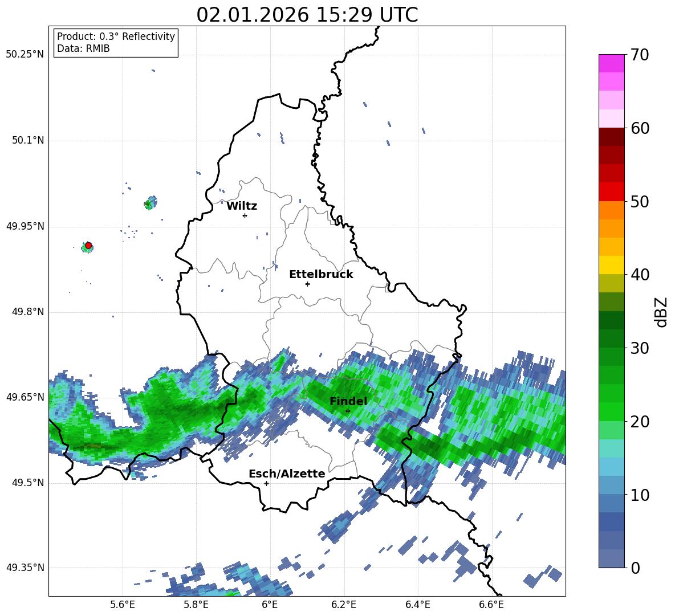Click the 49.5°N latitude label
The height and width of the screenshot is (616, 675).
click(28, 483)
